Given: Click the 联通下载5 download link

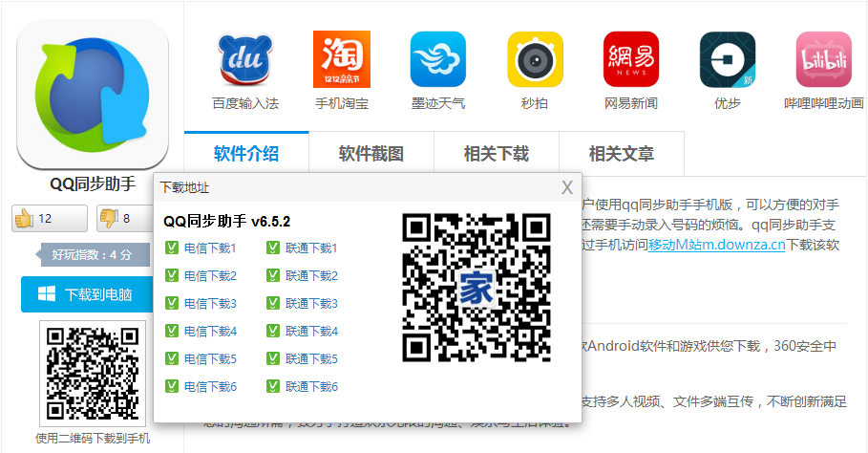Looking at the screenshot, I should click(311, 358).
